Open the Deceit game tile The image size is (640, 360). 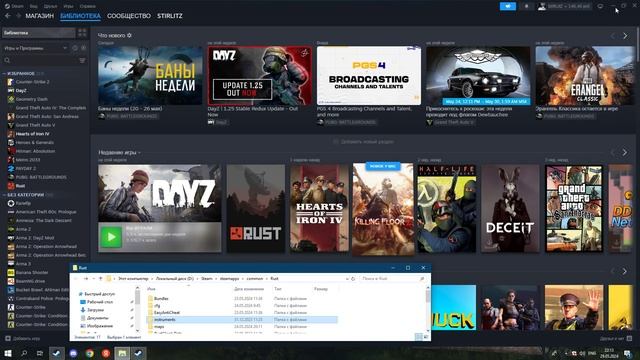click(510, 209)
